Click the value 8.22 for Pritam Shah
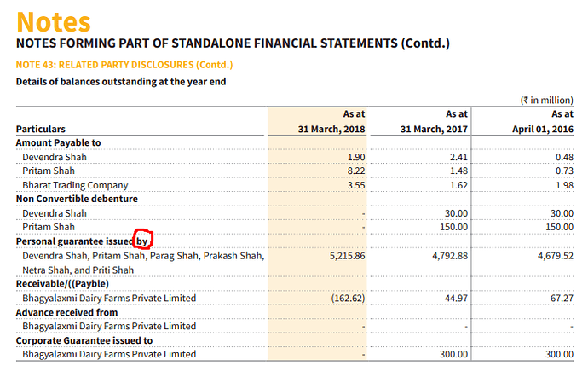 click(x=356, y=171)
